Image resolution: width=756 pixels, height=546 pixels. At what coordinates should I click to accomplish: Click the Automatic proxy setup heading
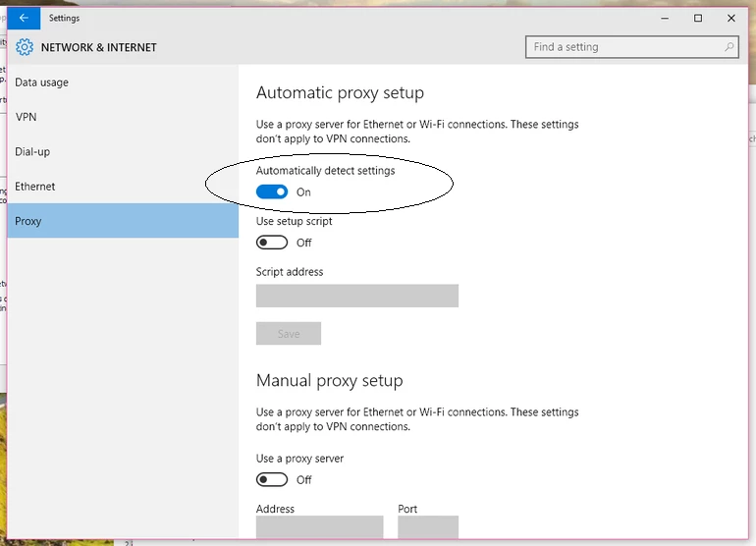click(340, 92)
